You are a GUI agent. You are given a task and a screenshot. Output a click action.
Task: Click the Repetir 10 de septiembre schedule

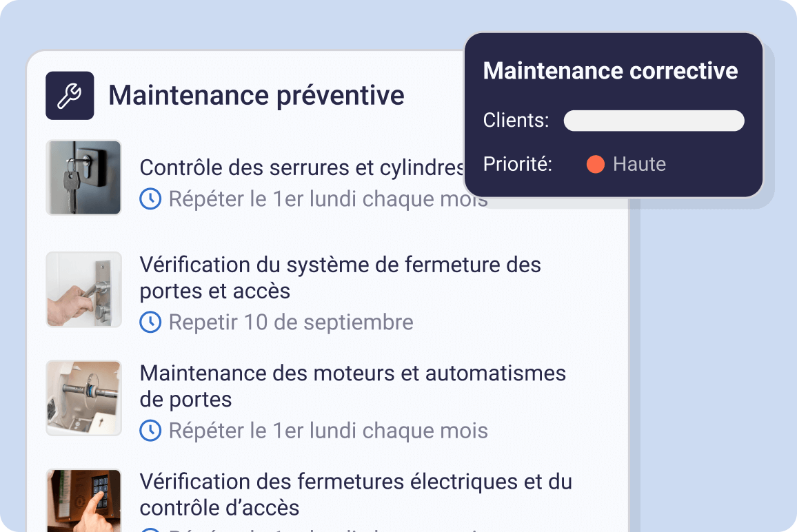291,322
